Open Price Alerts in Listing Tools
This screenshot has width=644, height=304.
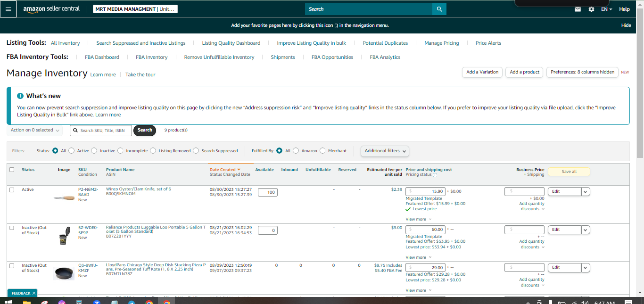(488, 43)
